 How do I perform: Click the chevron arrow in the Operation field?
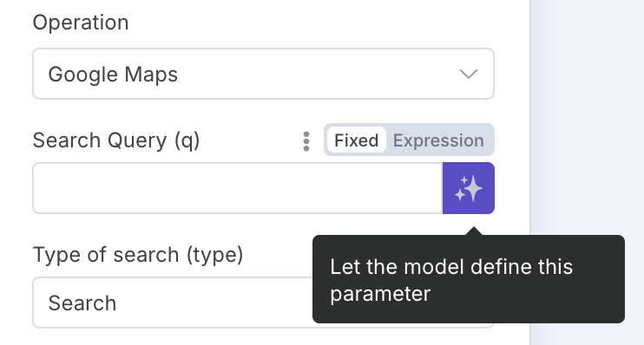pyautogui.click(x=468, y=74)
